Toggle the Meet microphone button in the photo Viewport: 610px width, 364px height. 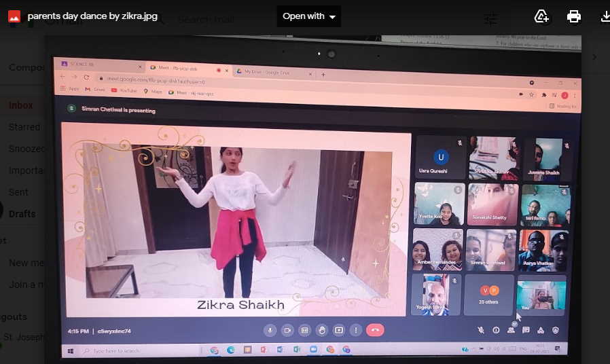tap(270, 330)
